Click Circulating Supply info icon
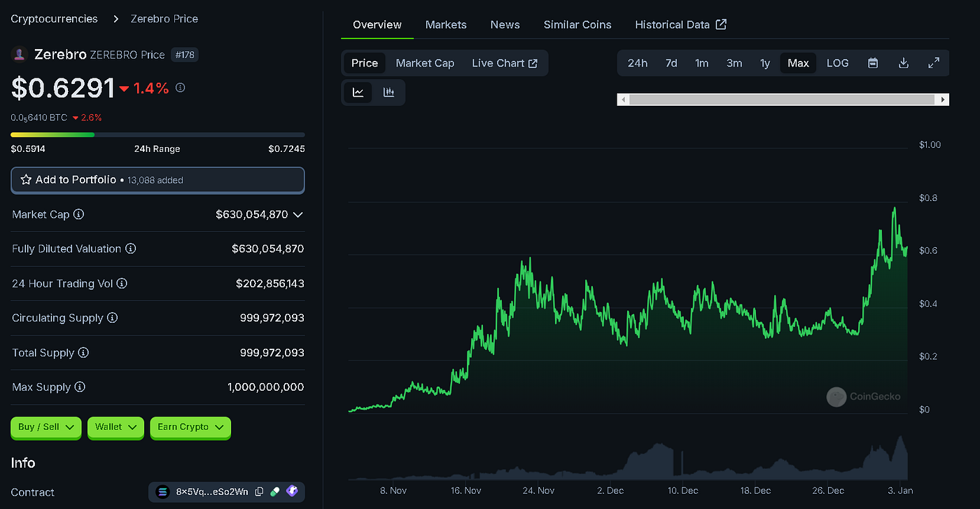Screen dimensions: 980x509 112,318
